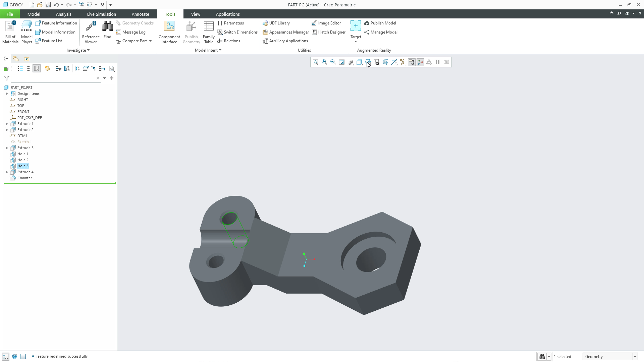Click the Repaint icon in graphics toolbar
This screenshot has height=362, width=644.
(342, 62)
